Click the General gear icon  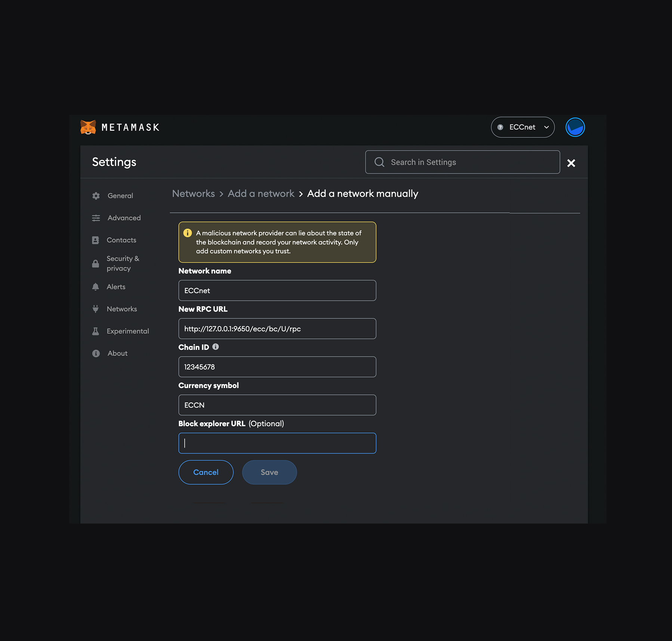(x=96, y=195)
